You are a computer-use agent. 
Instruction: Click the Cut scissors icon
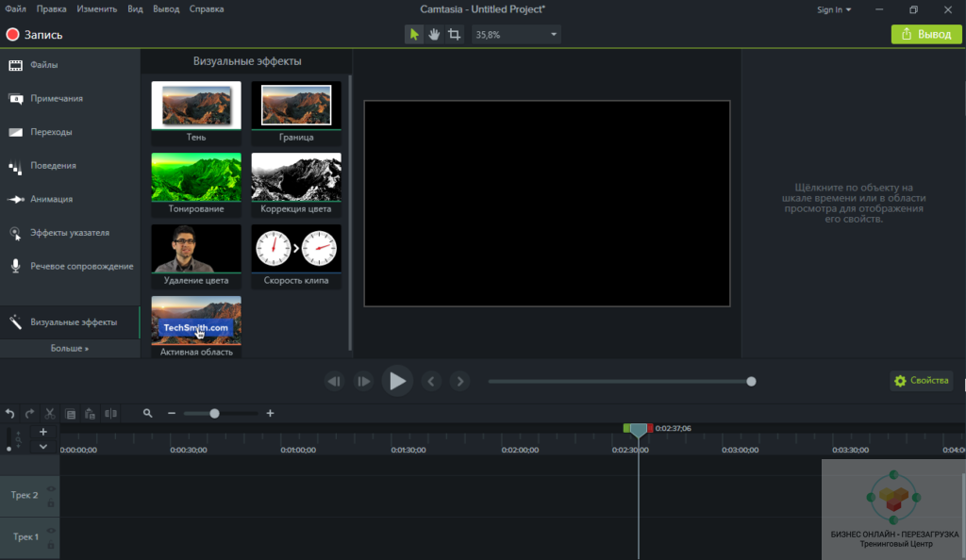coord(50,413)
